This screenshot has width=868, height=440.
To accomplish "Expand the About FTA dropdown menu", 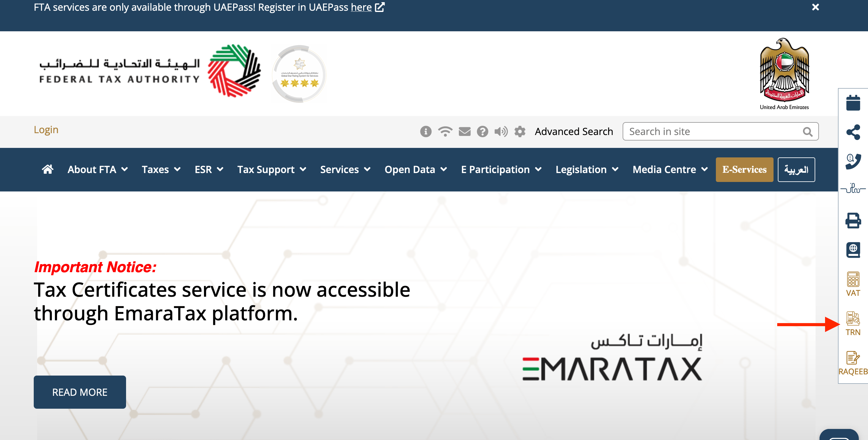I will tap(97, 169).
